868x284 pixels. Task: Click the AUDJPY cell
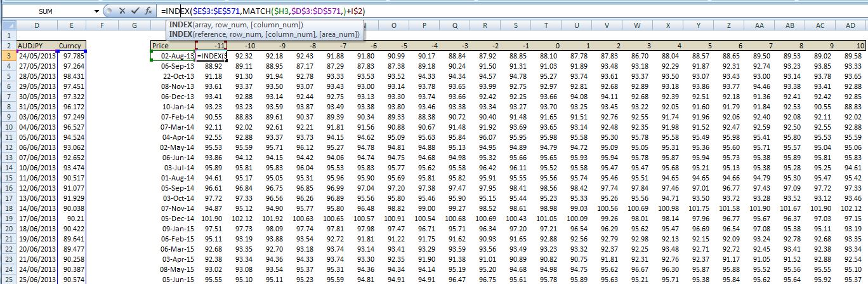coord(37,46)
